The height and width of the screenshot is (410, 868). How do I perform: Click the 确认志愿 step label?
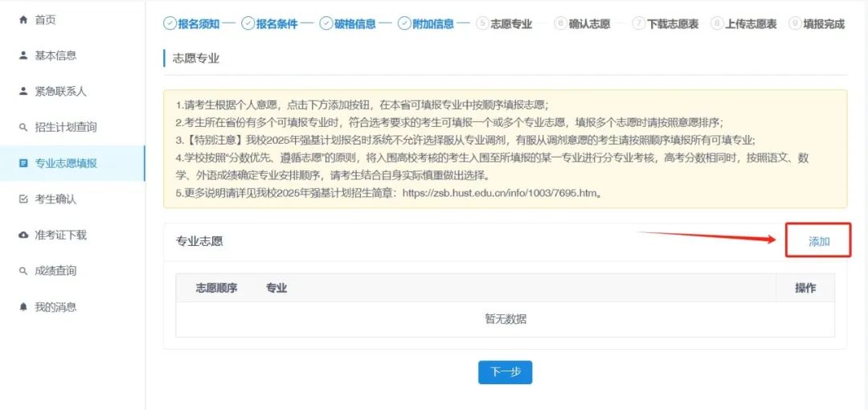point(591,24)
